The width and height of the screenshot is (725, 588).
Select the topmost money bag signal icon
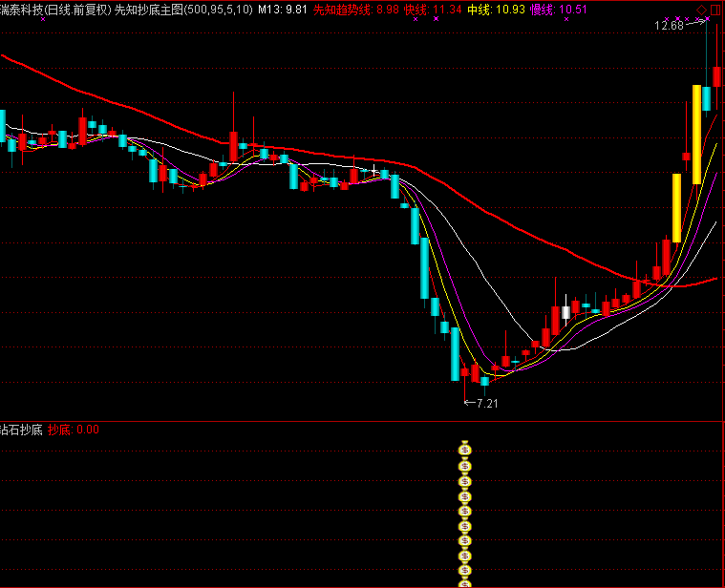465,449
